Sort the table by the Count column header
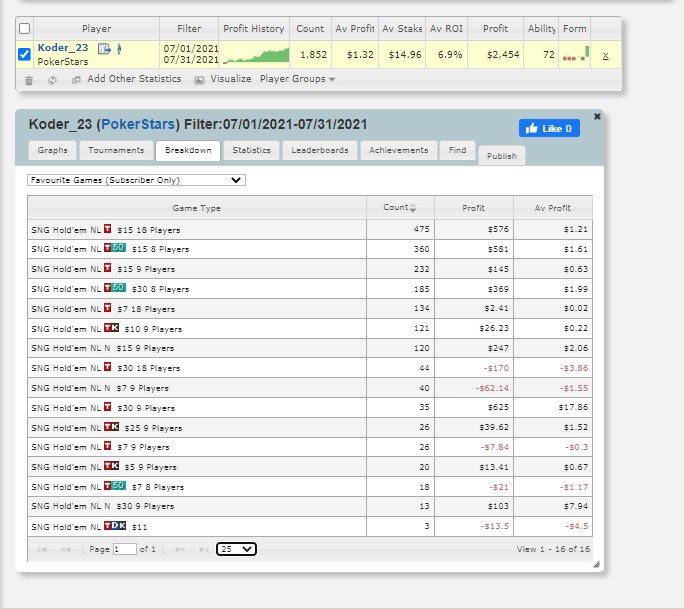 click(x=400, y=208)
